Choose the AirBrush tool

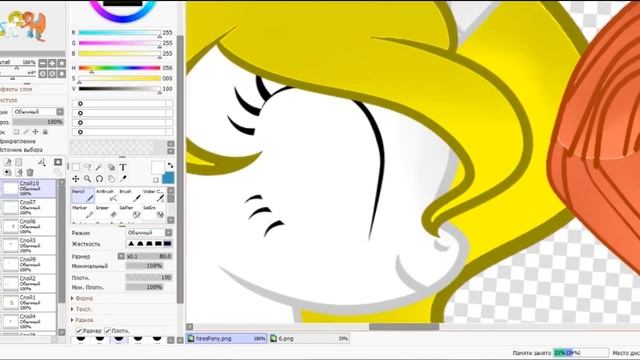coord(107,195)
